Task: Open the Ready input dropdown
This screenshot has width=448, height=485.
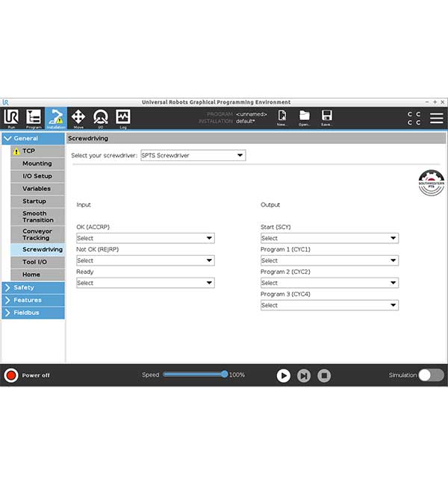Action: pos(146,283)
